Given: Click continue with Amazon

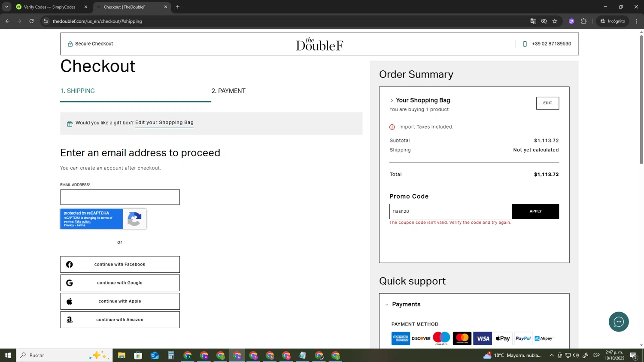Looking at the screenshot, I should point(120,320).
